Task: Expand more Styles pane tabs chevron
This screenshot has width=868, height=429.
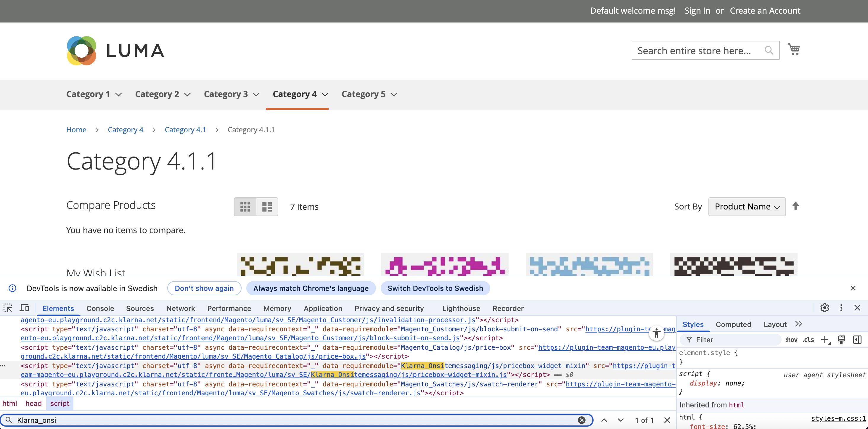Action: pos(799,324)
